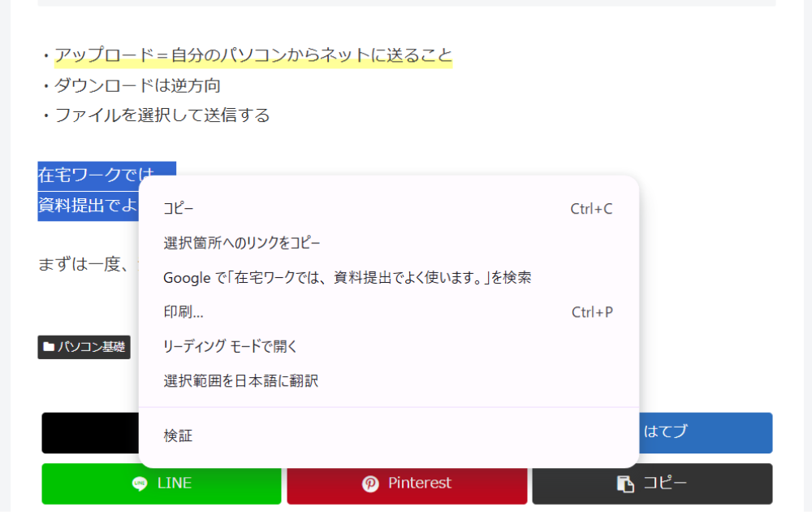
Task: Click the ファイルを選択して送信する bullet line
Action: 162,115
